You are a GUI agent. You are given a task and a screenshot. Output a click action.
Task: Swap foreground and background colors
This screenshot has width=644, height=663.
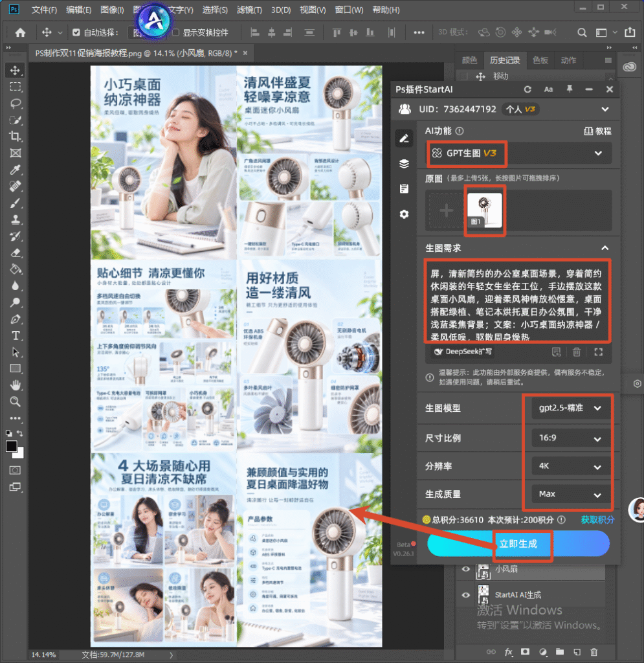tap(20, 433)
